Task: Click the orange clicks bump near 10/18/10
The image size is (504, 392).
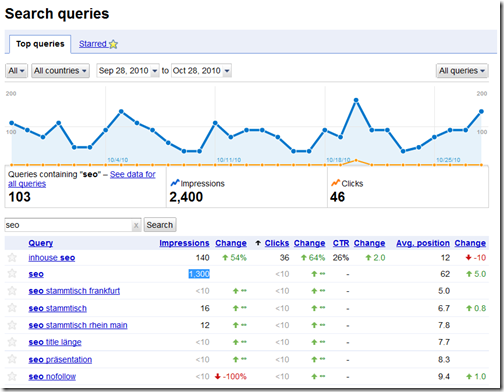Action: [x=356, y=161]
